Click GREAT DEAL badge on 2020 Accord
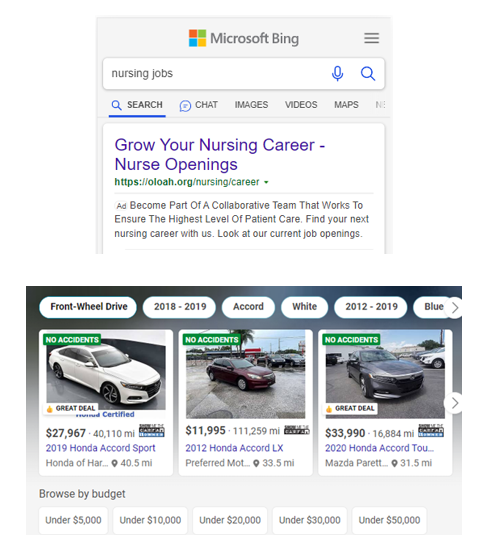 click(351, 408)
